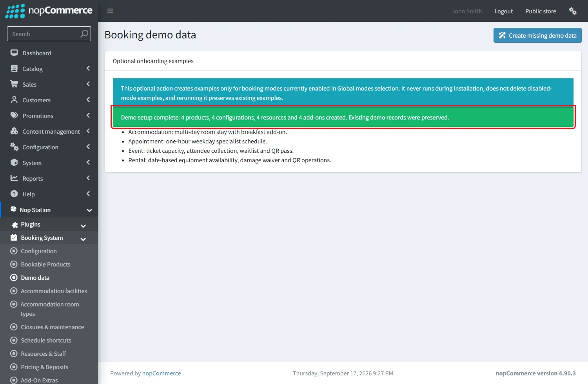The height and width of the screenshot is (384, 588).
Task: Open the Public store link
Action: [541, 11]
